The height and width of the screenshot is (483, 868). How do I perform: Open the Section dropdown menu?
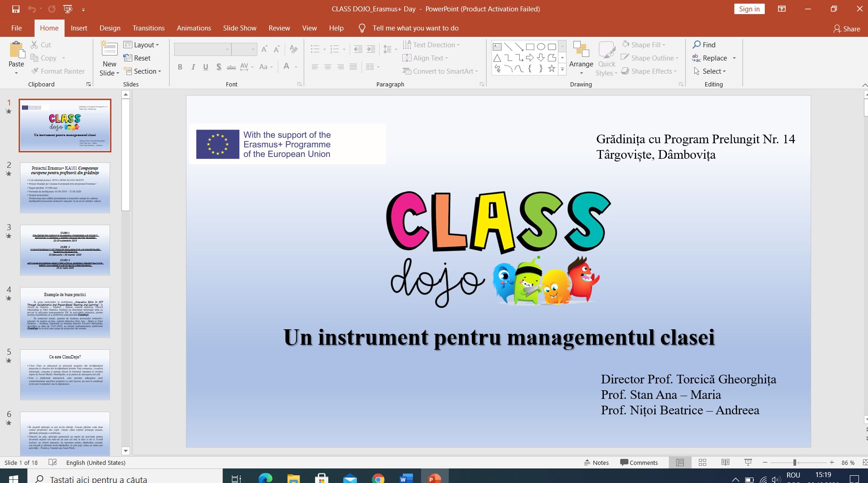pyautogui.click(x=142, y=71)
